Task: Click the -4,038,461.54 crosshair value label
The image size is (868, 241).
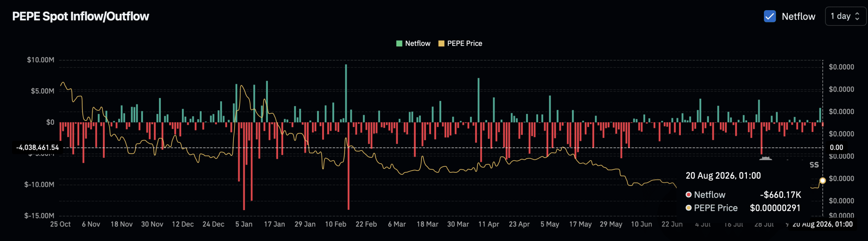Action: [x=37, y=147]
